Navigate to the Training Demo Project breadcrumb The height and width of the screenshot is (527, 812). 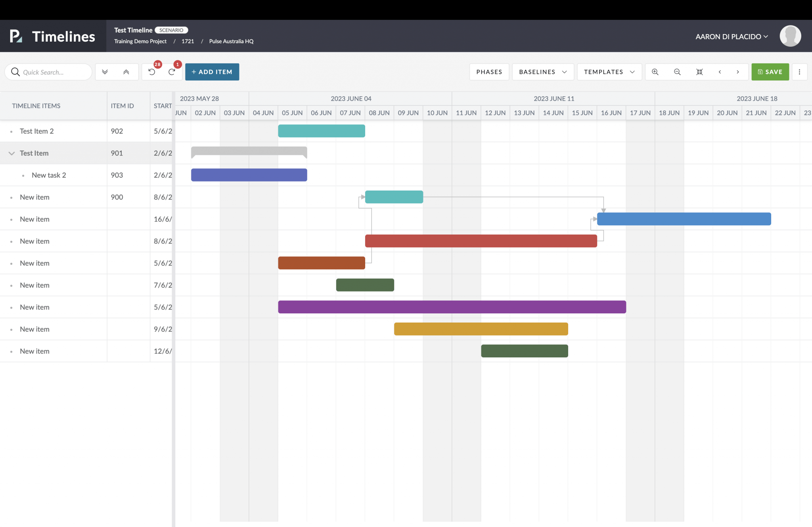point(140,41)
